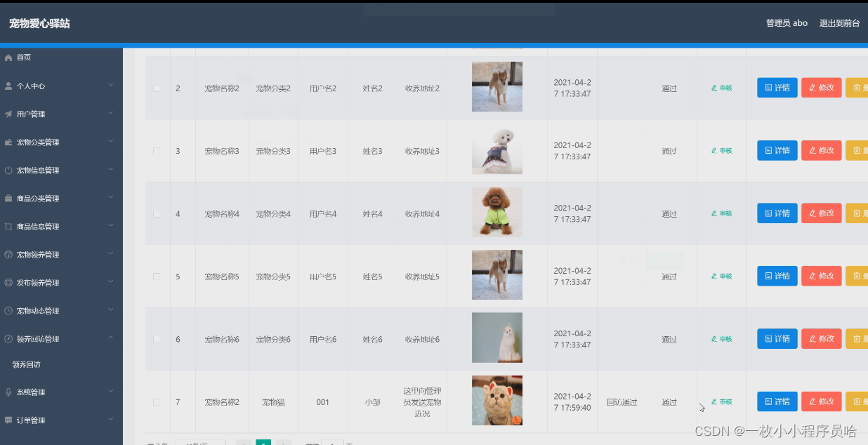Open the white cat photo in row 6

tap(497, 338)
